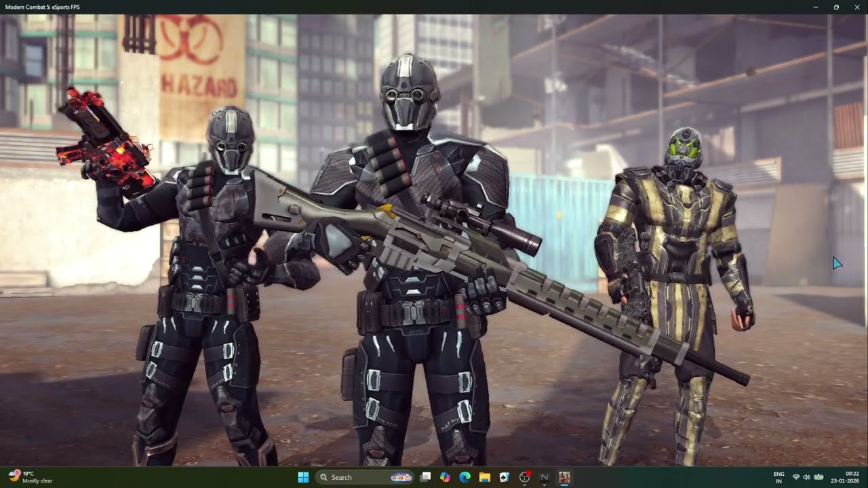
Task: Restore down the Modern Combat 5 window
Action: [836, 7]
